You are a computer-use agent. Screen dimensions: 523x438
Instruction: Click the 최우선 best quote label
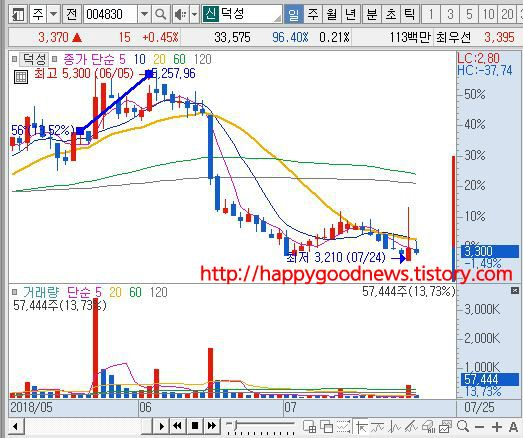[453, 37]
